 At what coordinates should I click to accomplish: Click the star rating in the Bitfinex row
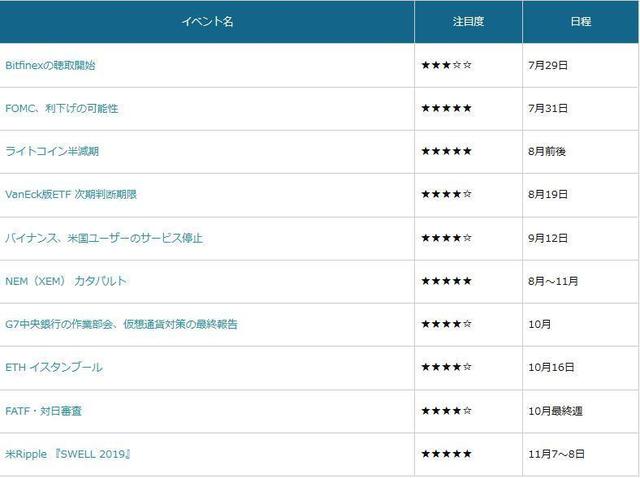click(x=447, y=65)
